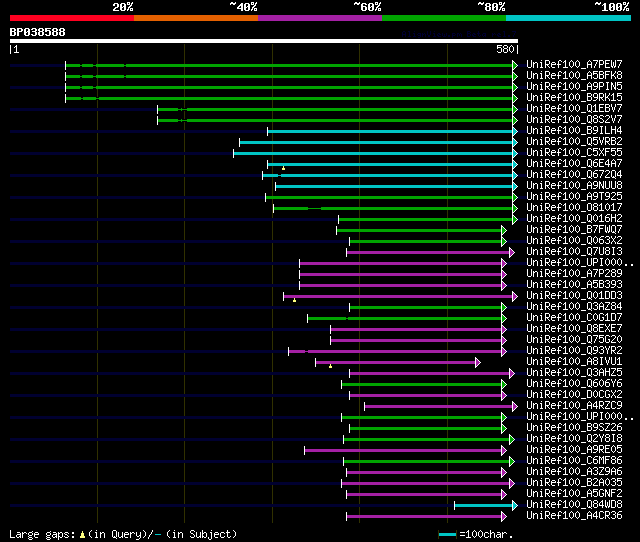The image size is (640, 542).
Task: Select the UniRef100_C6MF86 label
Action: [x=574, y=461]
